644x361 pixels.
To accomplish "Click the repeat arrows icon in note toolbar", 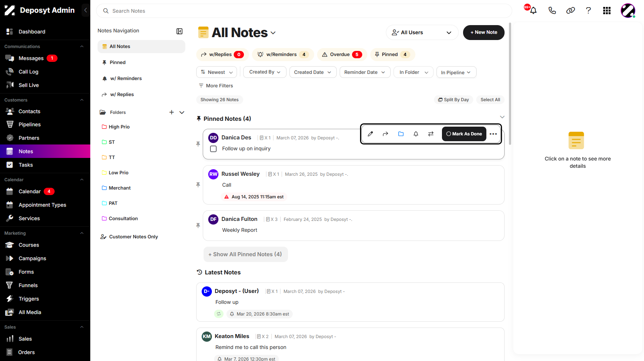I will click(431, 134).
